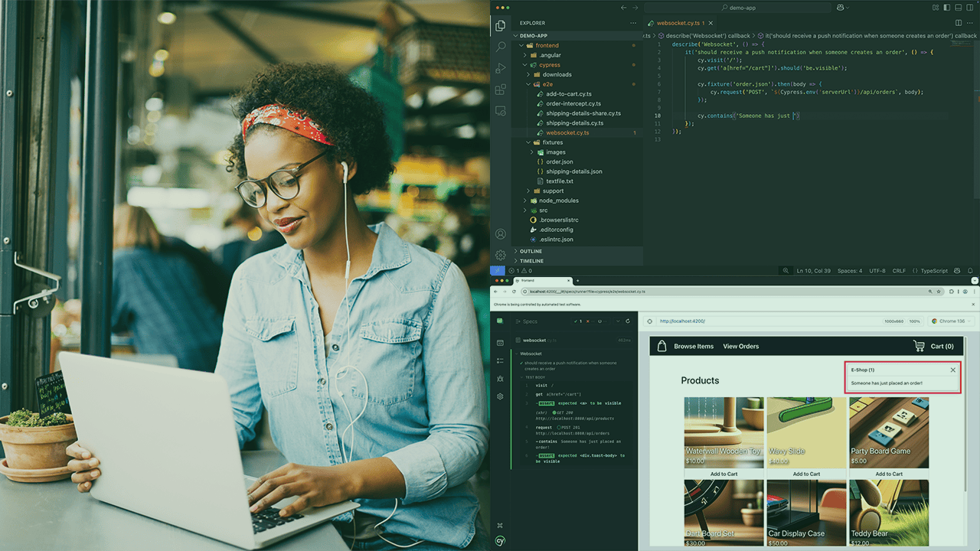Open the editor more actions ellipsis
The width and height of the screenshot is (980, 551).
[971, 23]
